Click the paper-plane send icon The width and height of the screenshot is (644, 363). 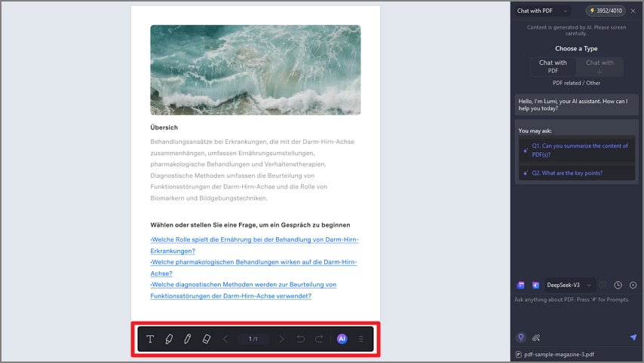coord(633,337)
